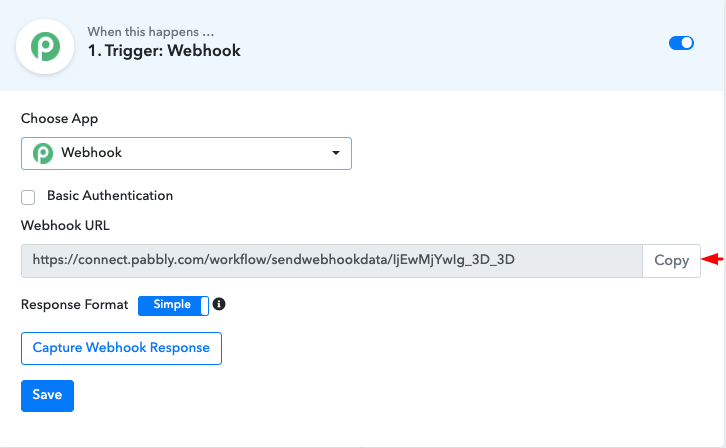This screenshot has height=448, width=726.
Task: Switch the Response Format Simple toggle
Action: point(173,305)
